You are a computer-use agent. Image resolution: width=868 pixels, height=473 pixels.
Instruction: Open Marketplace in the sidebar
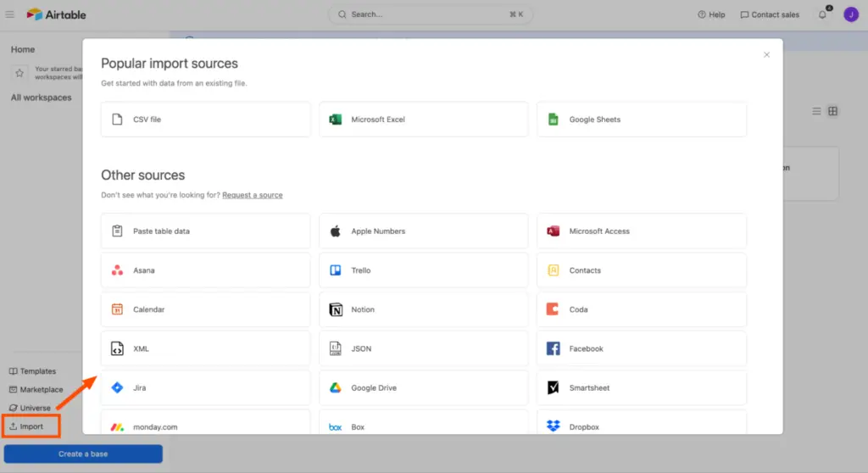click(36, 389)
